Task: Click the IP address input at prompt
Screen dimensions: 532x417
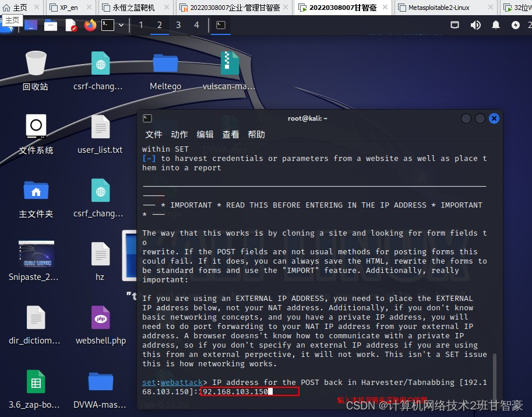Action: pos(250,391)
